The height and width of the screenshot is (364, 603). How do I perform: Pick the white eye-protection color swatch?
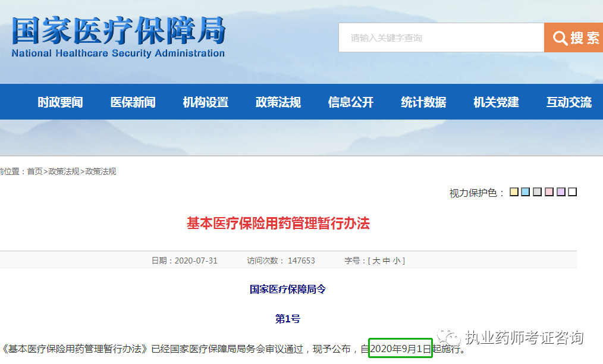coord(572,192)
